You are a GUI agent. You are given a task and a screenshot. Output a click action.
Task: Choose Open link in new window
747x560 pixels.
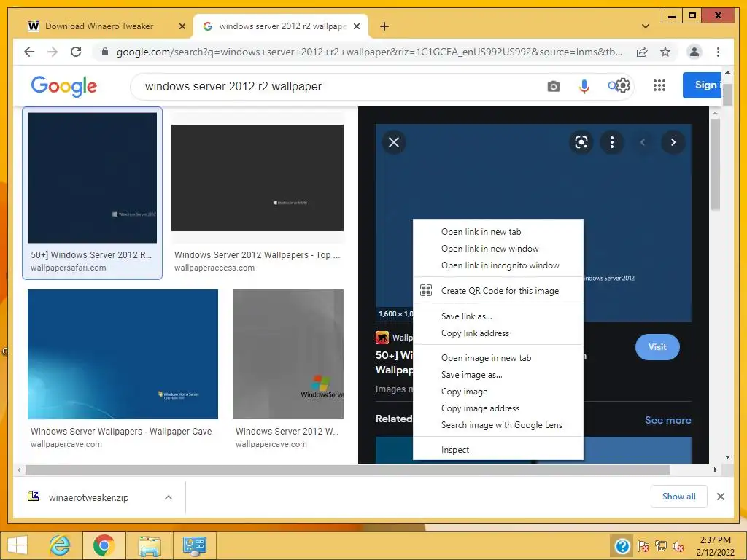tap(498, 249)
